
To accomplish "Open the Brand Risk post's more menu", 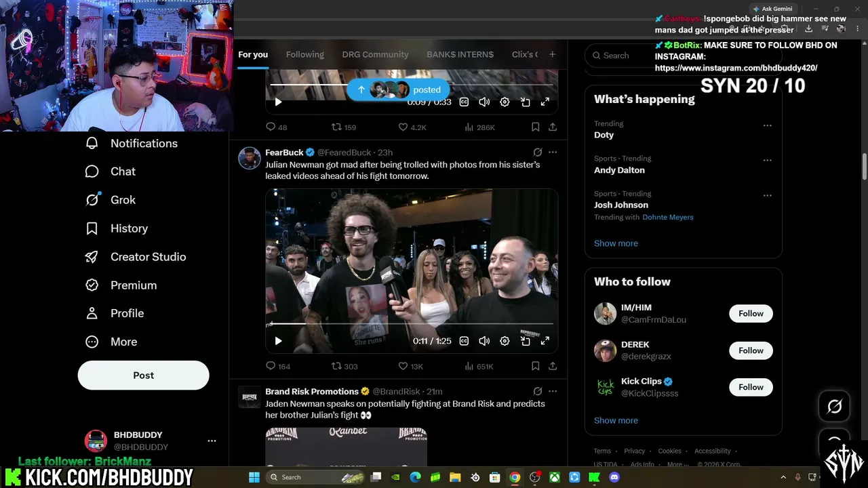I will coord(553,391).
